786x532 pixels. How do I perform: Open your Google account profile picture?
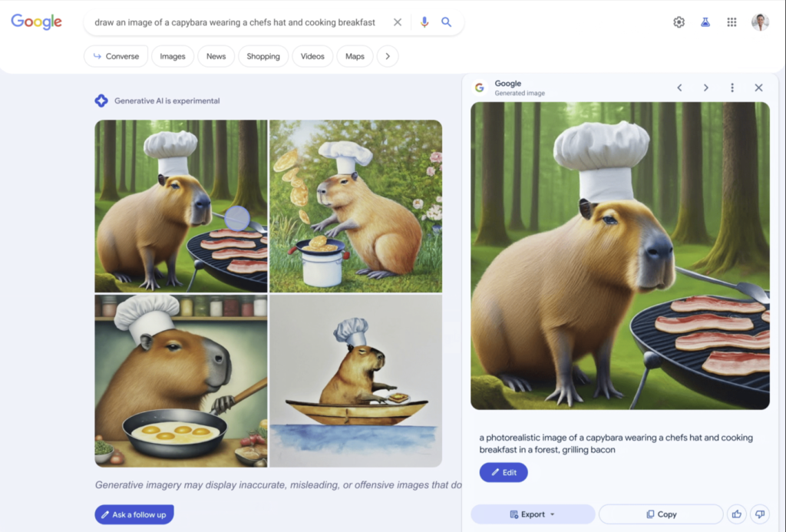coord(760,22)
